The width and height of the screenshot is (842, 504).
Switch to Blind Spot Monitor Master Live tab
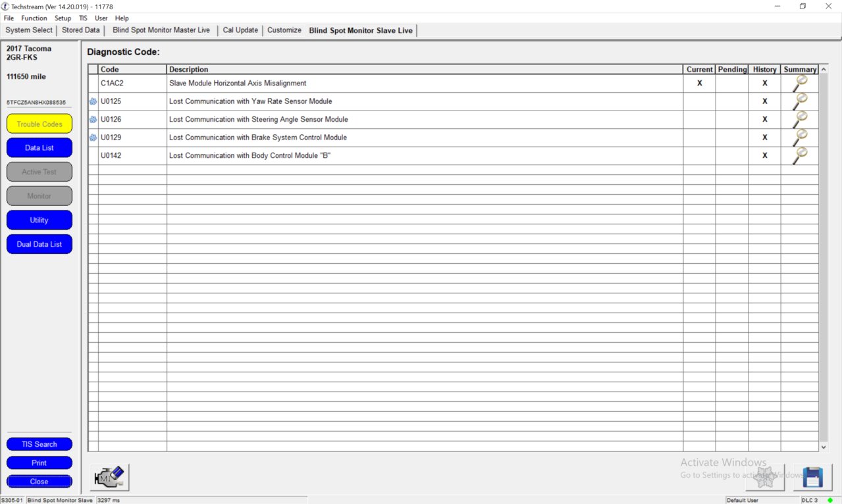point(161,30)
